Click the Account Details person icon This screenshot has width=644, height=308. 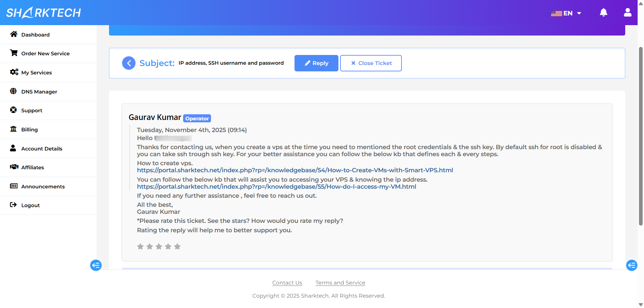tap(13, 148)
